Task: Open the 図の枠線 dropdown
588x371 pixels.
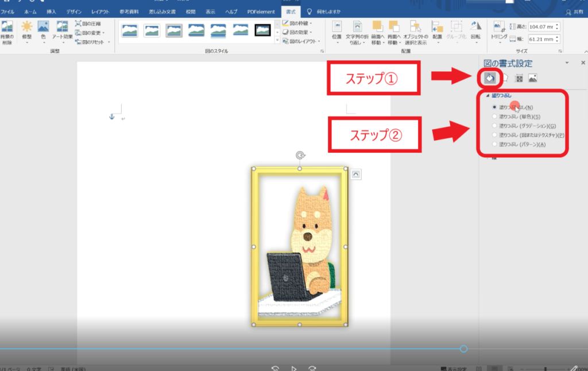Action: [297, 24]
